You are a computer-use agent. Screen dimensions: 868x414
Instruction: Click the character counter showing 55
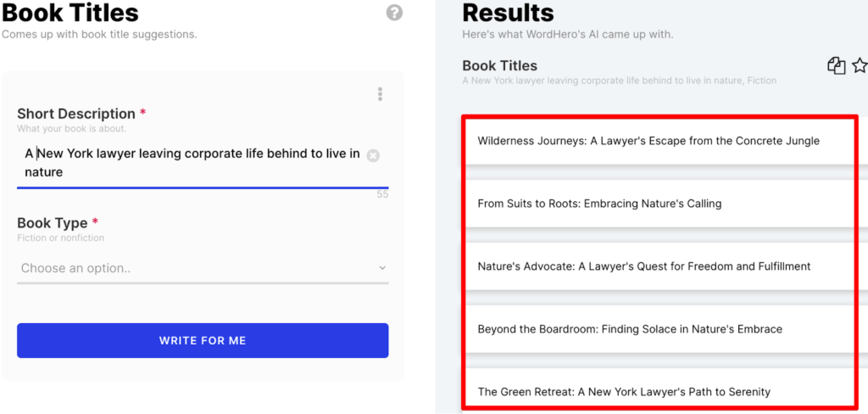tap(382, 195)
